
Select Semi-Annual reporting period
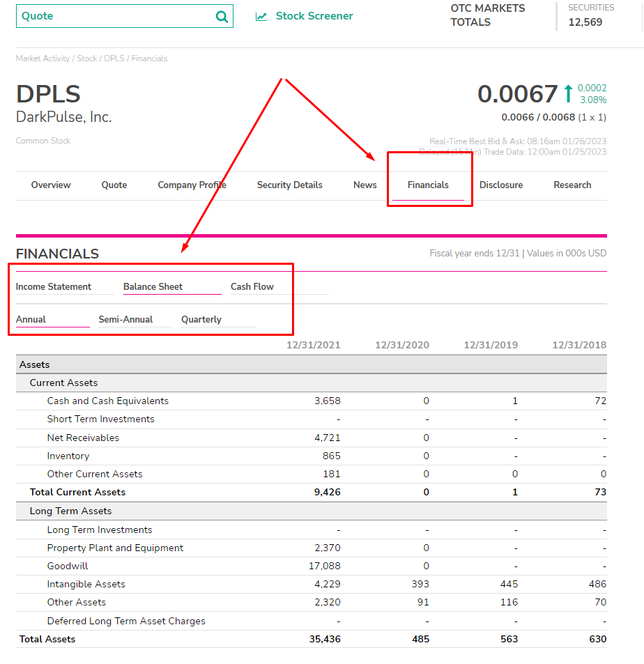click(126, 319)
